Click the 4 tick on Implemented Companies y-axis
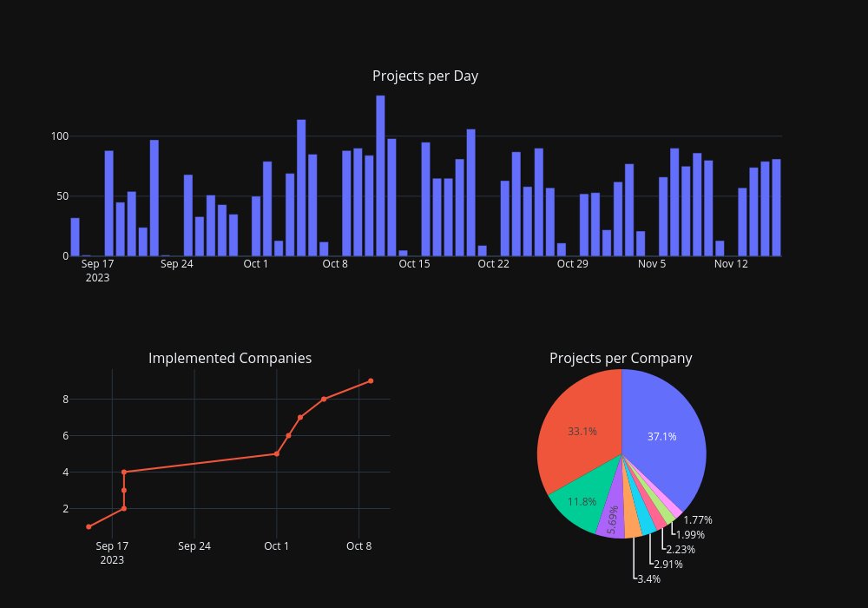This screenshot has width=868, height=608. (x=66, y=473)
